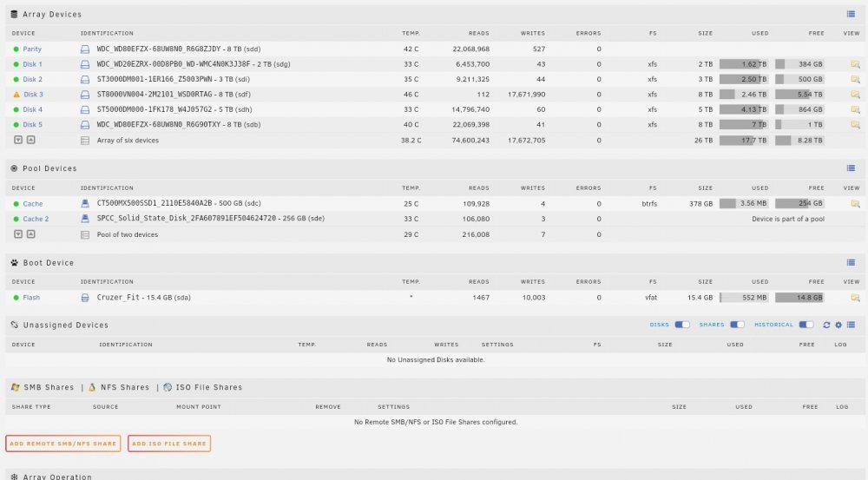Viewport: 868px width, 480px height.
Task: Open the Disk 2 device link
Action: [33, 79]
